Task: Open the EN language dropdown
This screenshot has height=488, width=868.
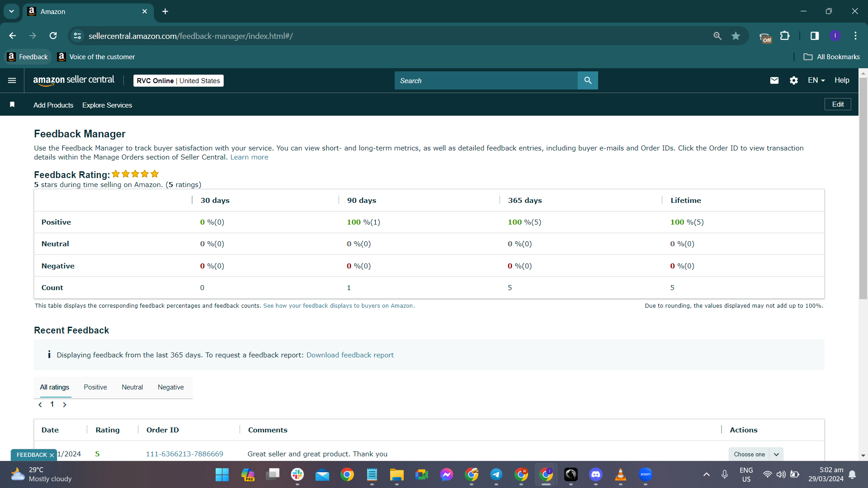Action: click(x=816, y=80)
